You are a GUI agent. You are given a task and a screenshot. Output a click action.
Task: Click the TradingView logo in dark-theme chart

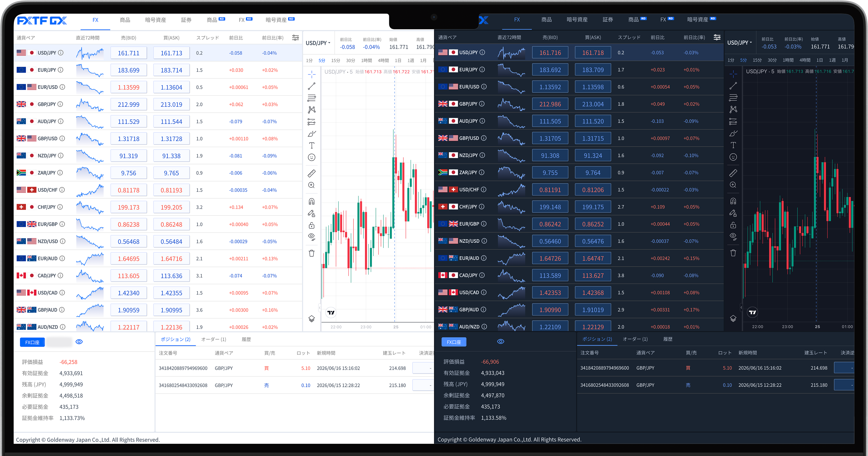pyautogui.click(x=752, y=312)
